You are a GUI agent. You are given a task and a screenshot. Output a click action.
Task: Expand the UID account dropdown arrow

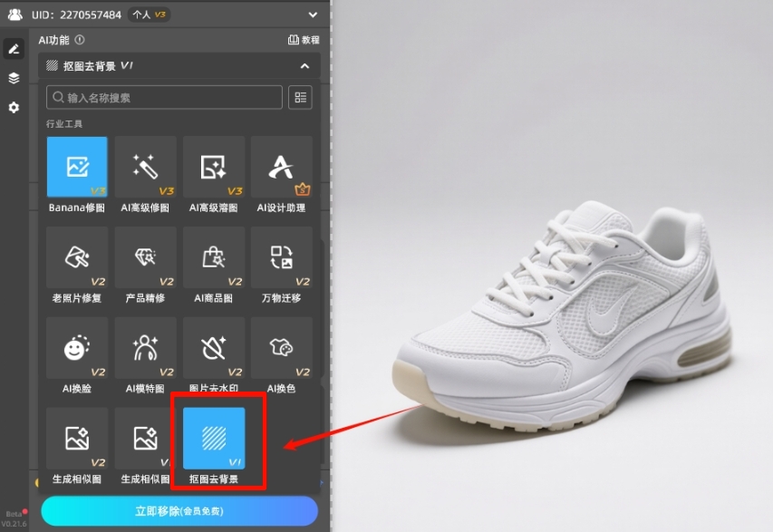coord(313,15)
